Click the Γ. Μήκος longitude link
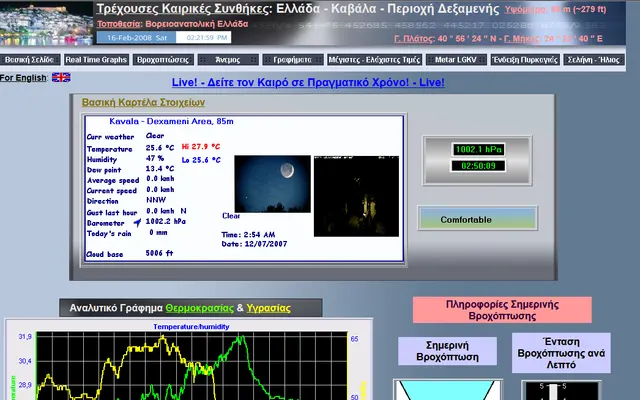Screen dimensions: 640x400 522,39
